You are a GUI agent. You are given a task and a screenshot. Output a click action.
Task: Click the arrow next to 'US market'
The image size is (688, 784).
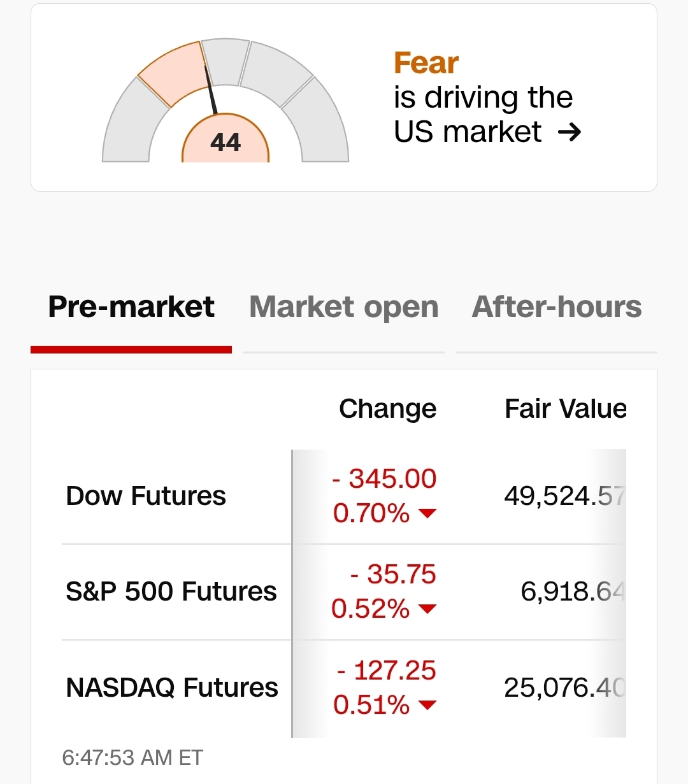pyautogui.click(x=569, y=132)
